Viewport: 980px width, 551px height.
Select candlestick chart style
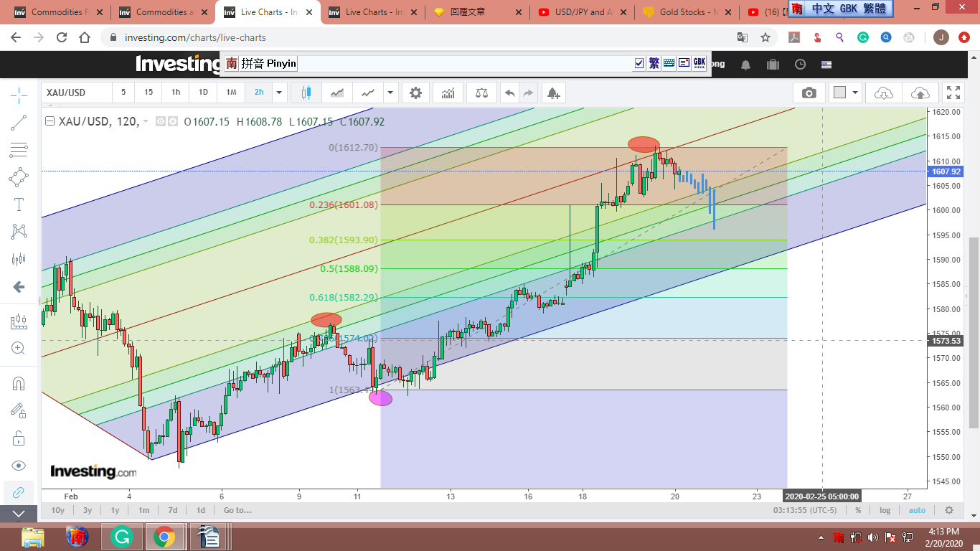point(306,93)
